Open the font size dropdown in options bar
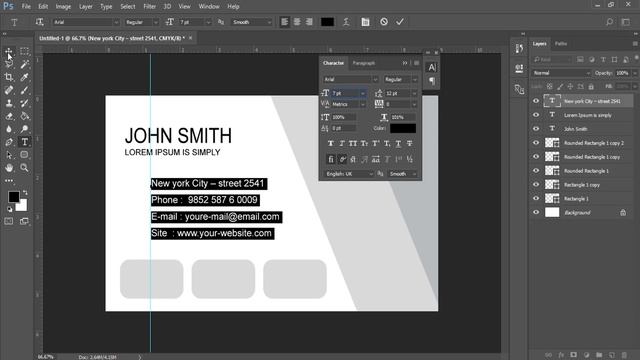The height and width of the screenshot is (360, 640). (x=208, y=22)
